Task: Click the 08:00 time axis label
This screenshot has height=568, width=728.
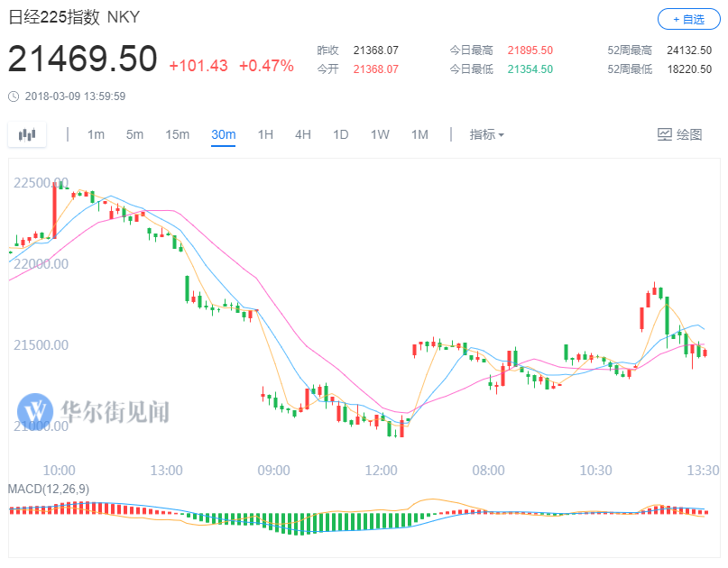Action: (488, 471)
